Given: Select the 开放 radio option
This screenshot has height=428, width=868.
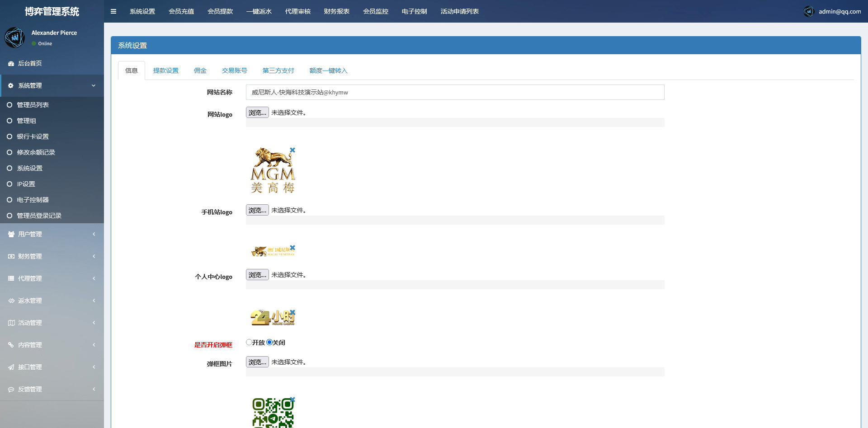Looking at the screenshot, I should click(249, 342).
